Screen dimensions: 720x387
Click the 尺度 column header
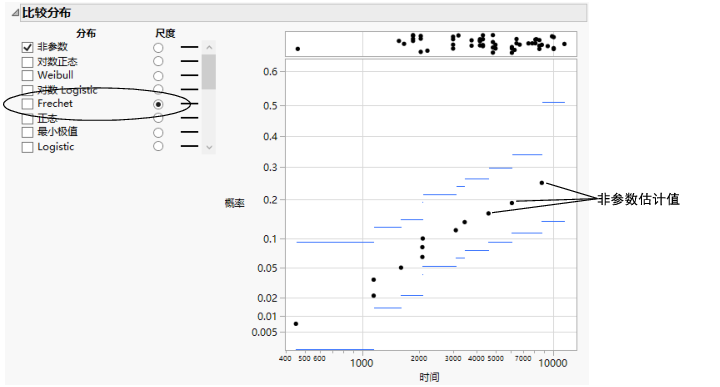[x=165, y=33]
